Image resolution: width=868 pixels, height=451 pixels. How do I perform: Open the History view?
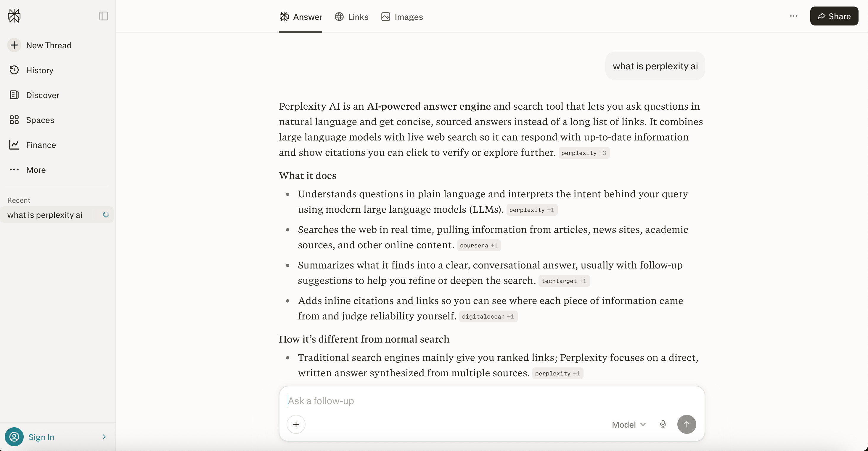(40, 70)
